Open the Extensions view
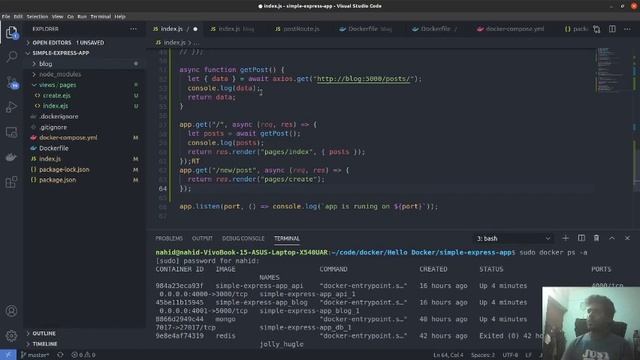This screenshot has height=360, width=640. (x=11, y=182)
